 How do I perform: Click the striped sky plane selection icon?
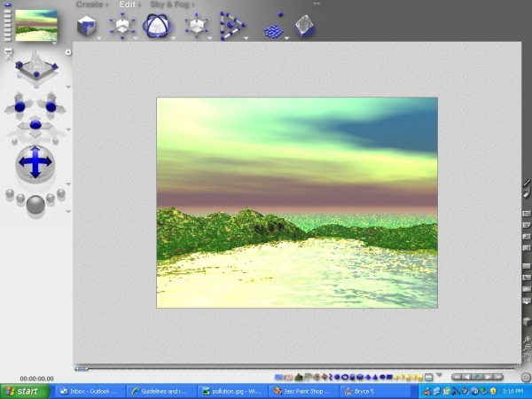coord(429,377)
